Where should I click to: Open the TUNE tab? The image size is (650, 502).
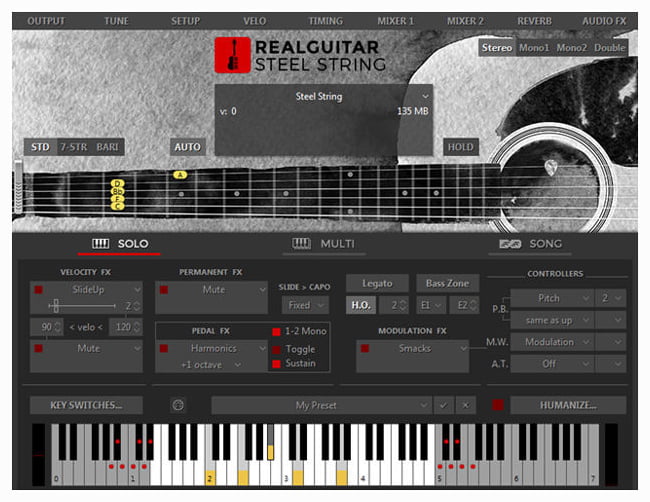pos(116,21)
